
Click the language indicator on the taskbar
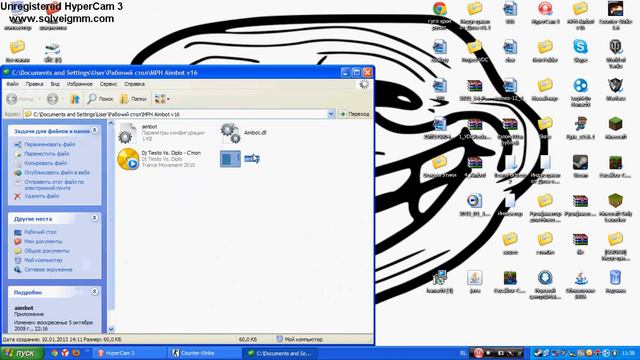(x=463, y=353)
